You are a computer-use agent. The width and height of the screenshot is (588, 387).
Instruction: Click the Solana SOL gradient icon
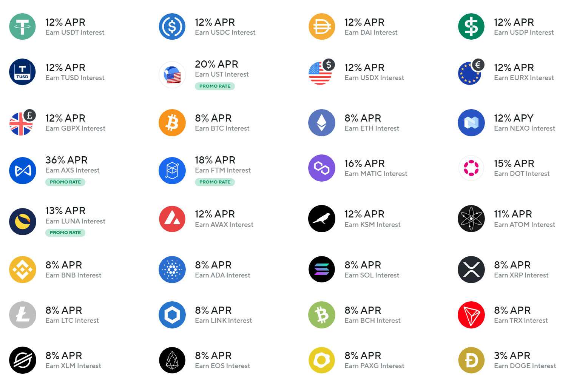[322, 270]
